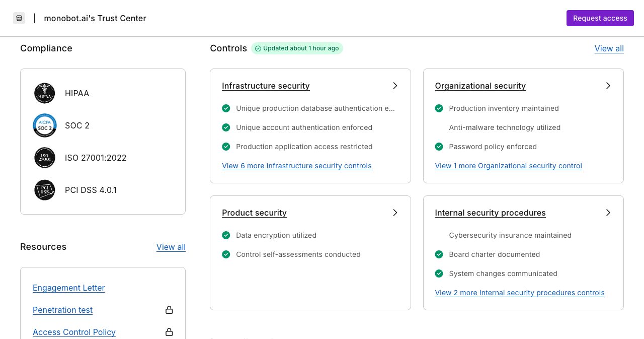Click the check icon for Control self-assessments conducted
This screenshot has height=339, width=644.
(x=226, y=254)
